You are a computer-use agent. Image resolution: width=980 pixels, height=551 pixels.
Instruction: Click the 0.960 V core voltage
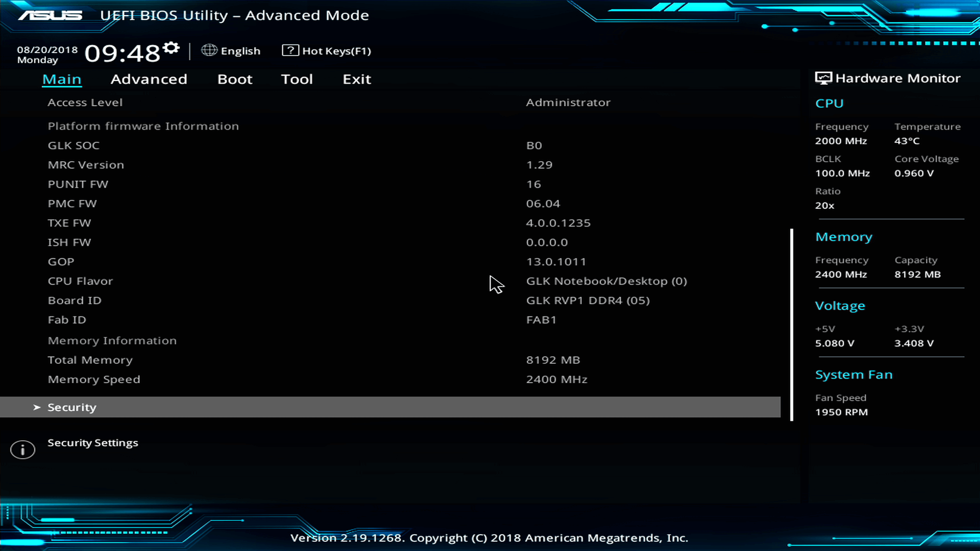click(x=914, y=173)
